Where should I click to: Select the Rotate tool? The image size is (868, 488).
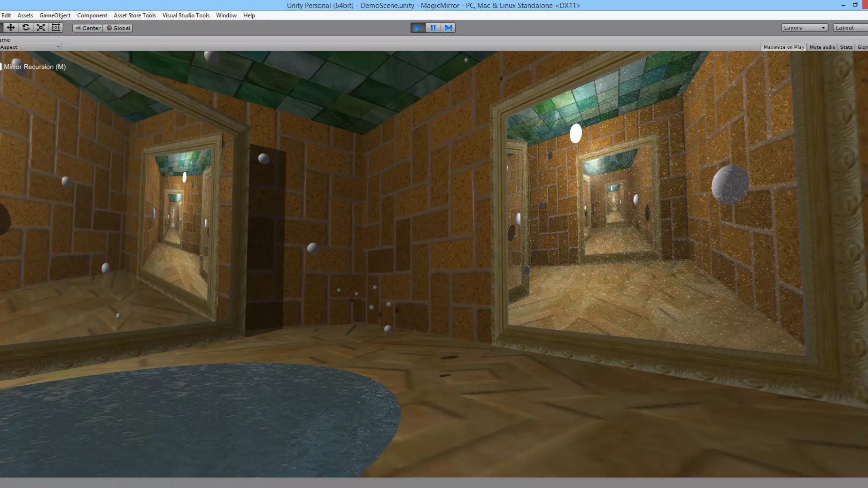26,27
